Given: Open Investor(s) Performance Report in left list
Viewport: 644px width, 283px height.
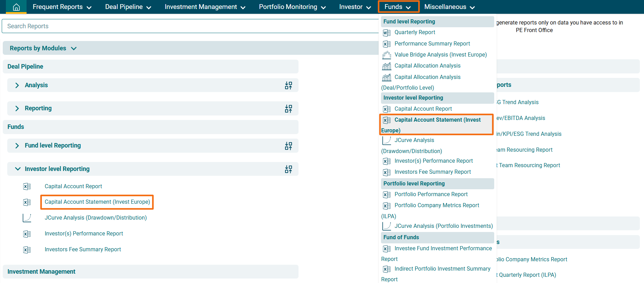Looking at the screenshot, I should point(84,234).
